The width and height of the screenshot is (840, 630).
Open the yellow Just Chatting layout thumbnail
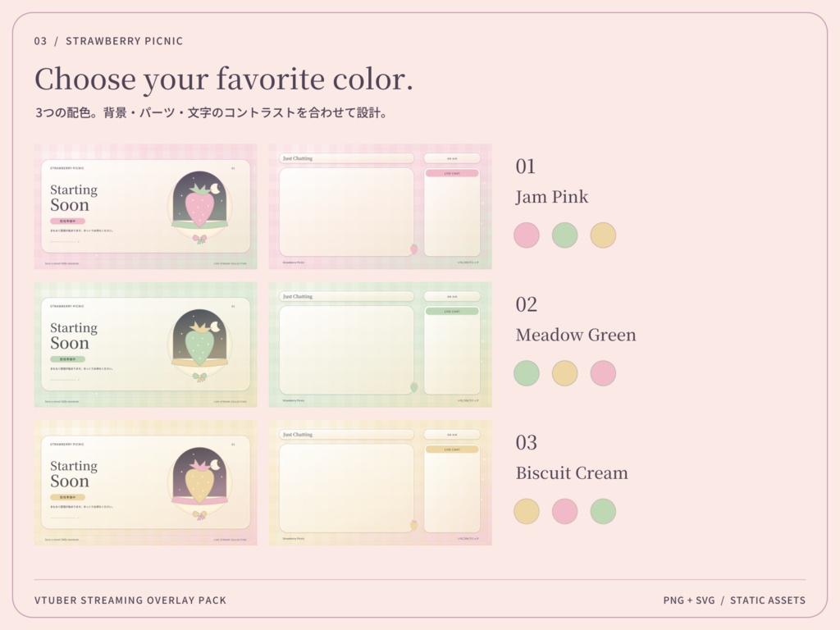coord(381,482)
